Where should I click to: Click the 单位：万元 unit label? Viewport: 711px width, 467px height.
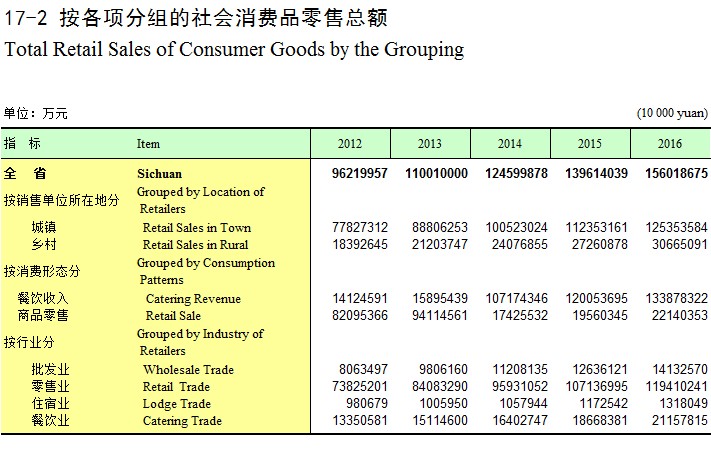[x=36, y=113]
